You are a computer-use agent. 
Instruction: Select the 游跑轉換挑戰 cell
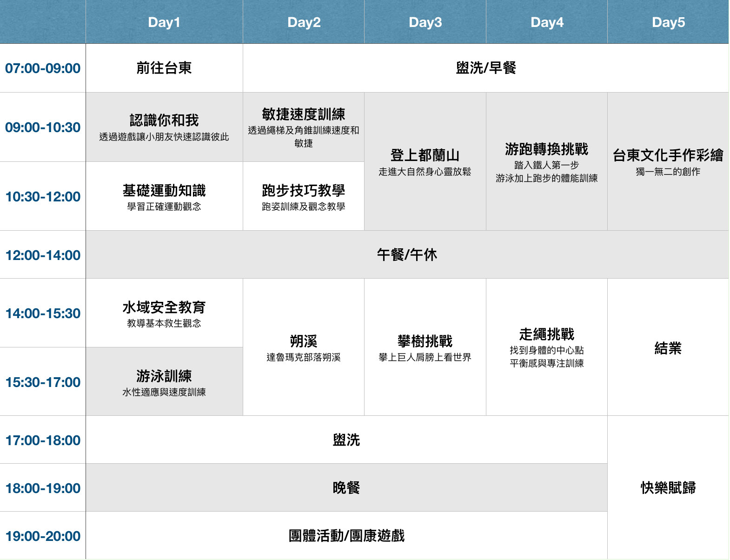pyautogui.click(x=547, y=161)
